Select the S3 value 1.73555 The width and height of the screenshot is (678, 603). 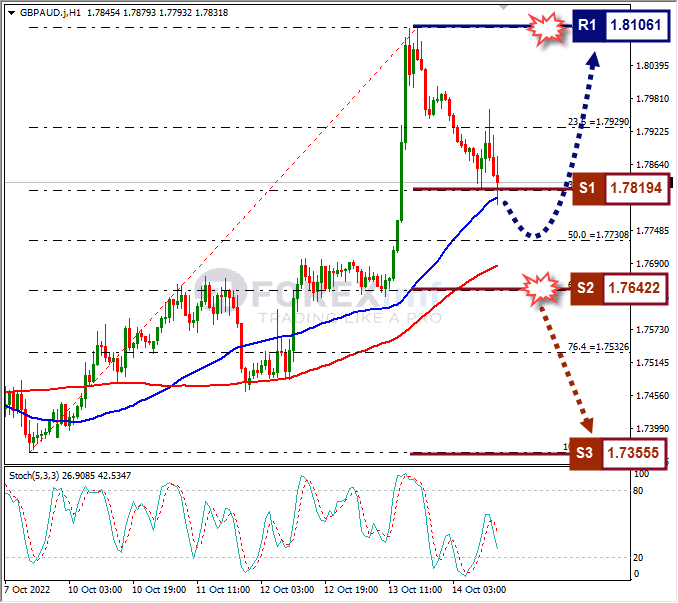point(633,453)
